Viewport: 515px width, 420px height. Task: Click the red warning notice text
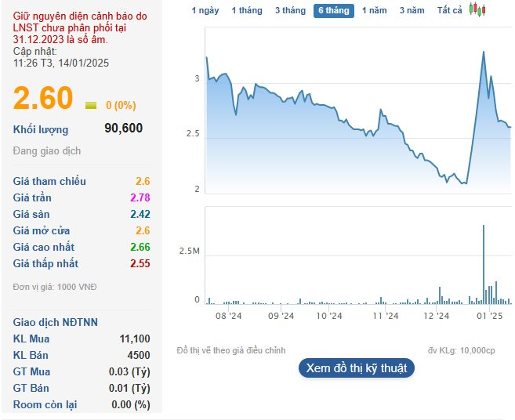80,28
